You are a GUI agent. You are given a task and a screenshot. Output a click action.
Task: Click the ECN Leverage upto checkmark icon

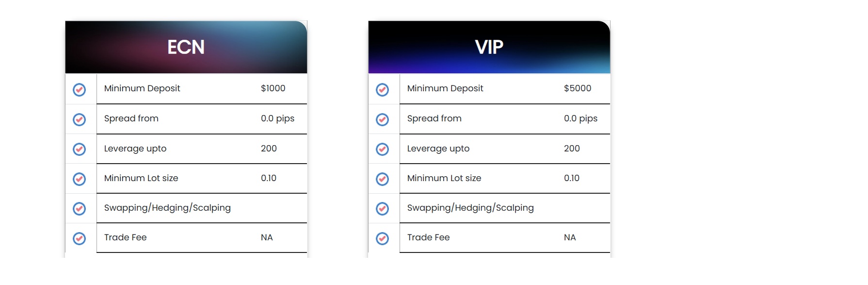coord(80,149)
